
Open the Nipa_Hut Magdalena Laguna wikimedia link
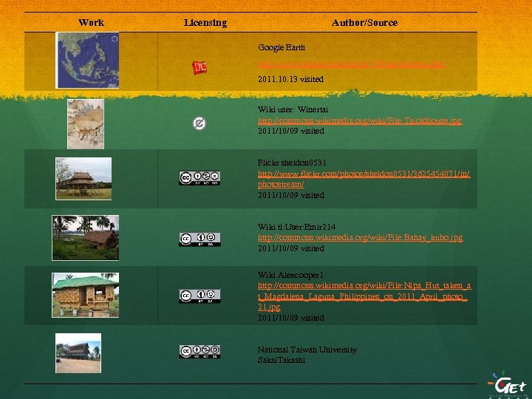pyautogui.click(x=364, y=296)
